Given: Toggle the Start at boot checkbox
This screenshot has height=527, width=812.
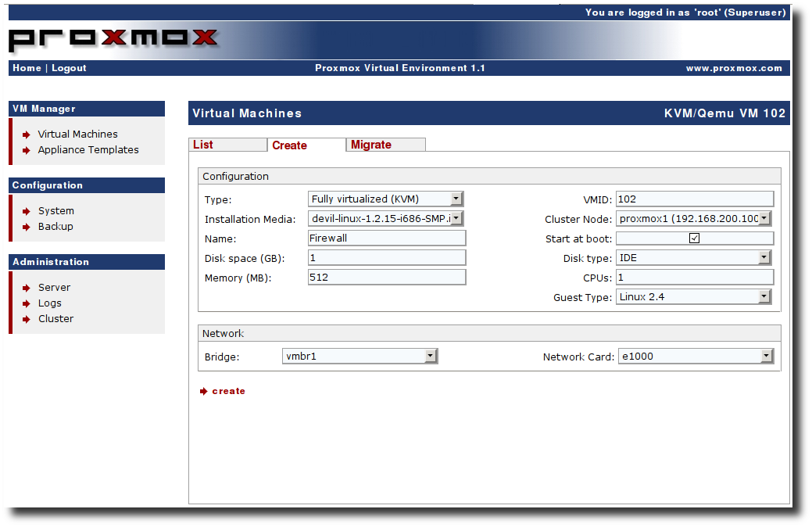Looking at the screenshot, I should (695, 238).
